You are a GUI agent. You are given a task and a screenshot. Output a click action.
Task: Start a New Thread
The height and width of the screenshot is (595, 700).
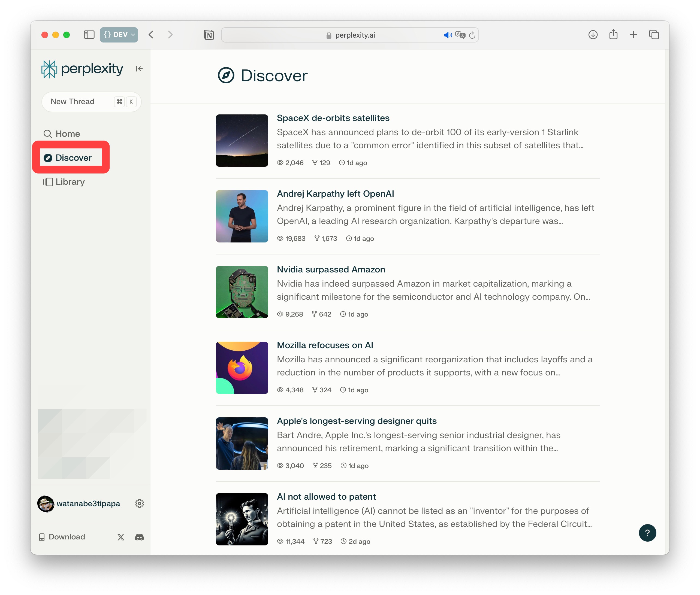(x=91, y=102)
